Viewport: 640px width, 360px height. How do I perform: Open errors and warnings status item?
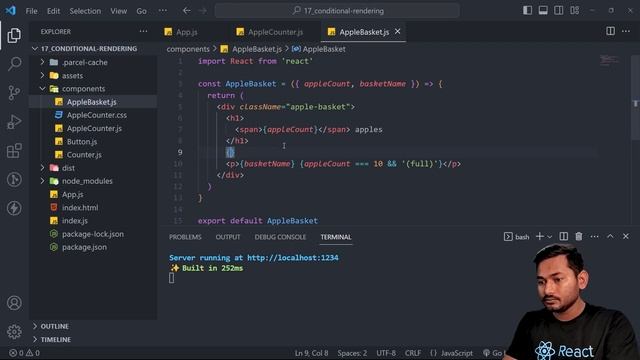(x=24, y=353)
